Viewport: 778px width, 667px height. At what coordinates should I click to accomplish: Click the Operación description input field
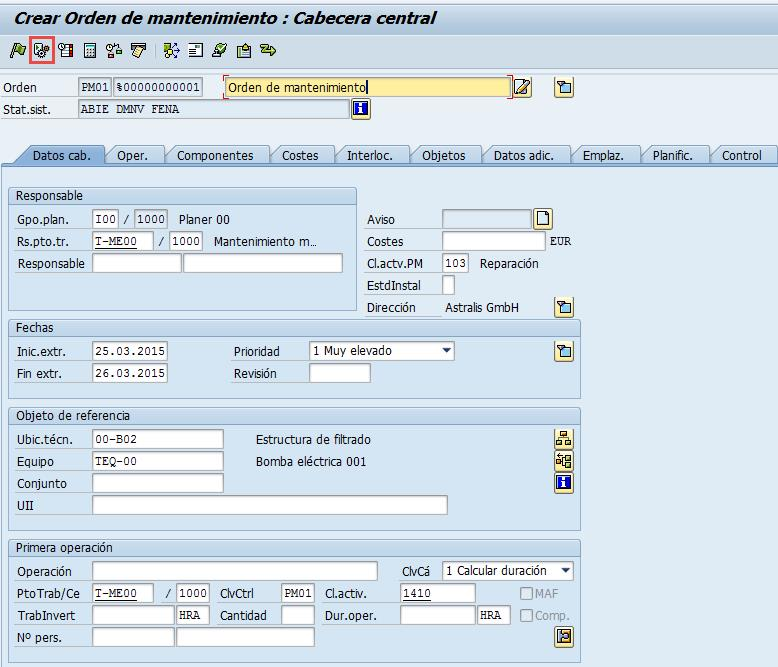pos(235,571)
